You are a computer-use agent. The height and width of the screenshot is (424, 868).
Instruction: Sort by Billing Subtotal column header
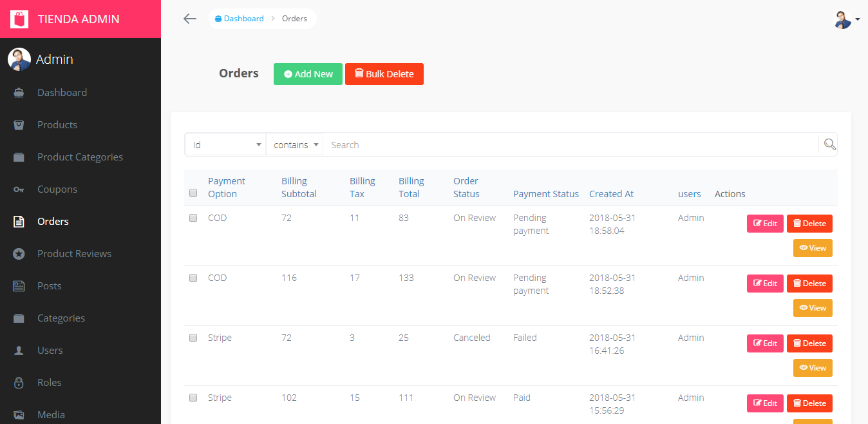pos(299,188)
